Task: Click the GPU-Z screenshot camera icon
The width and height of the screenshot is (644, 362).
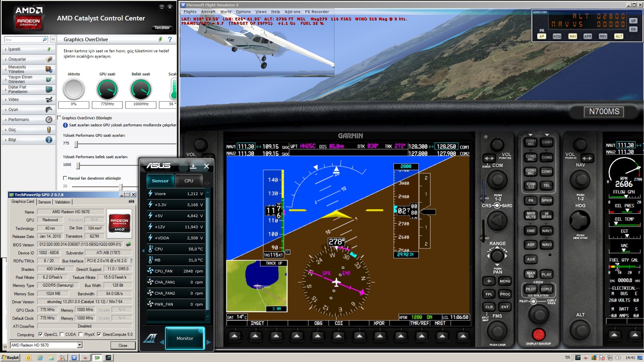Action: (x=131, y=201)
